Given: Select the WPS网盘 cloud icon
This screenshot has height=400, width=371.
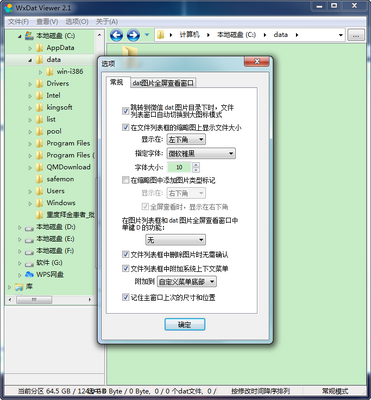Looking at the screenshot, I should coord(29,274).
